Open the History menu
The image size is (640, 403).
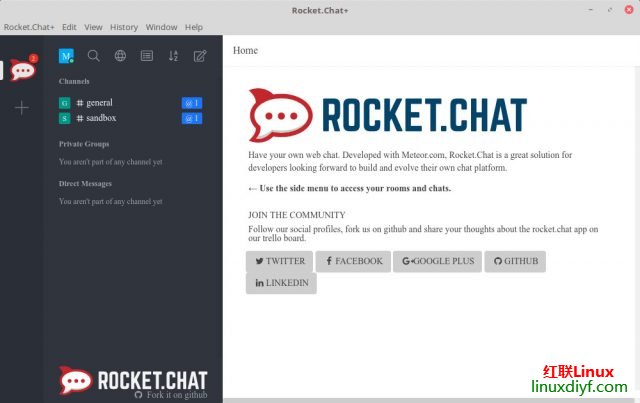pos(124,27)
